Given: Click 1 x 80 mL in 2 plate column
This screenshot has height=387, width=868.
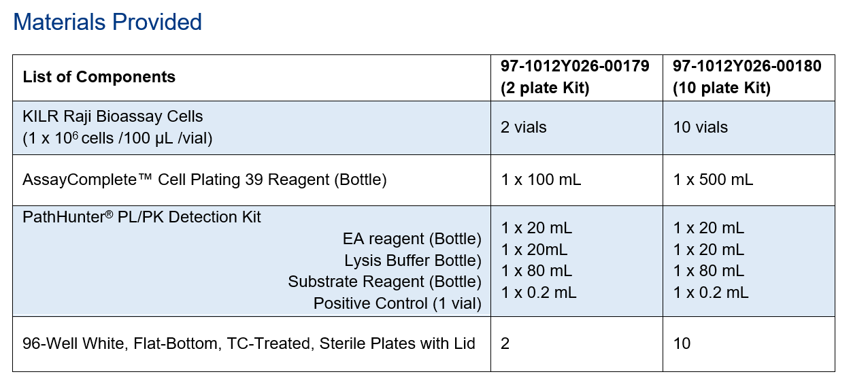Looking at the screenshot, I should (x=537, y=271).
